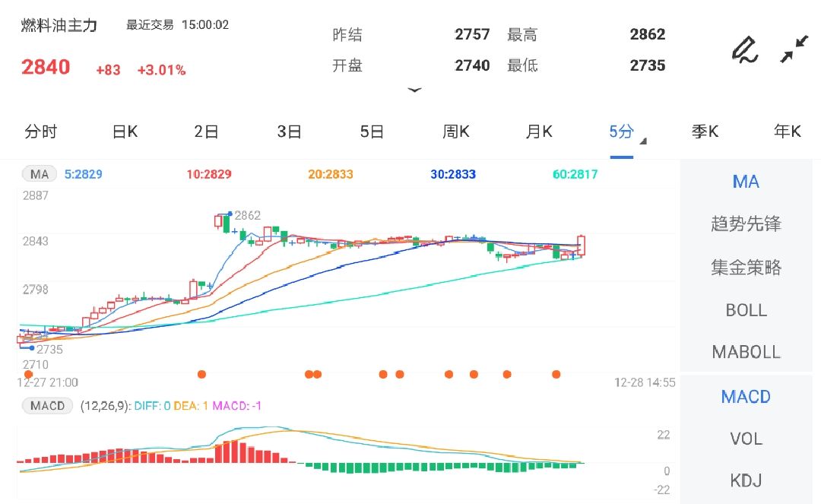Click the last red candlestick on the chart

click(x=582, y=246)
